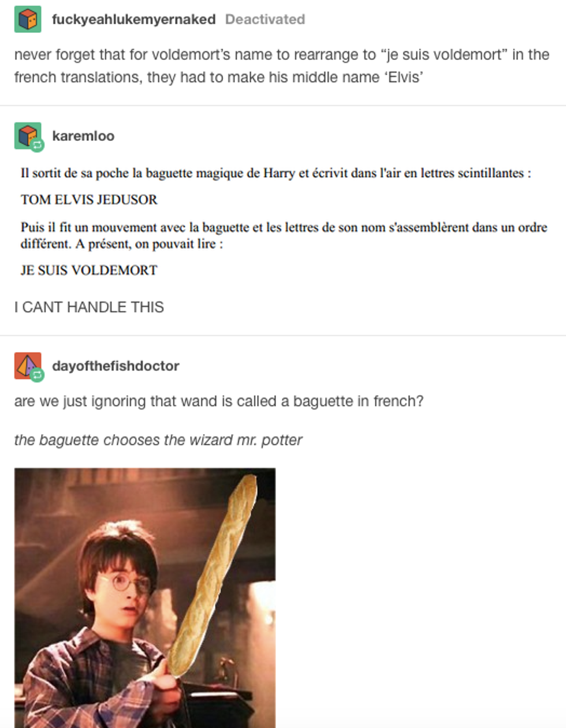Click the paragraph starting 'Il sortit de sa poche'
The image size is (566, 728).
coord(276,173)
